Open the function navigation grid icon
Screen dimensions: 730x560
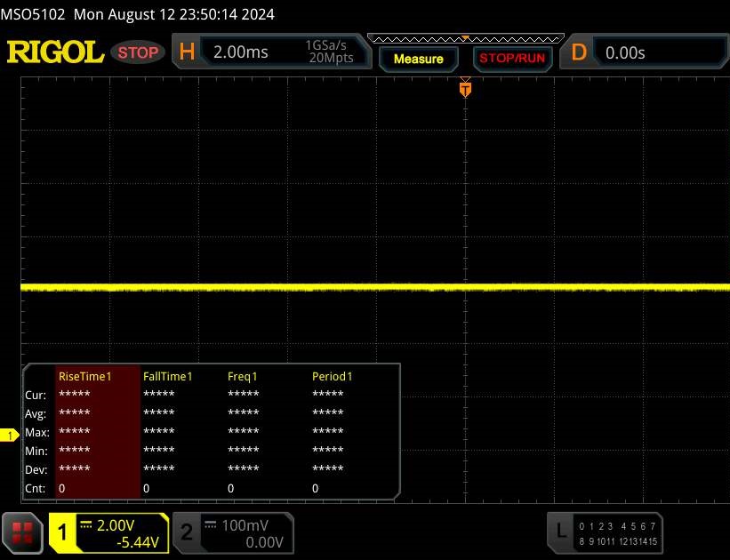[x=23, y=532]
